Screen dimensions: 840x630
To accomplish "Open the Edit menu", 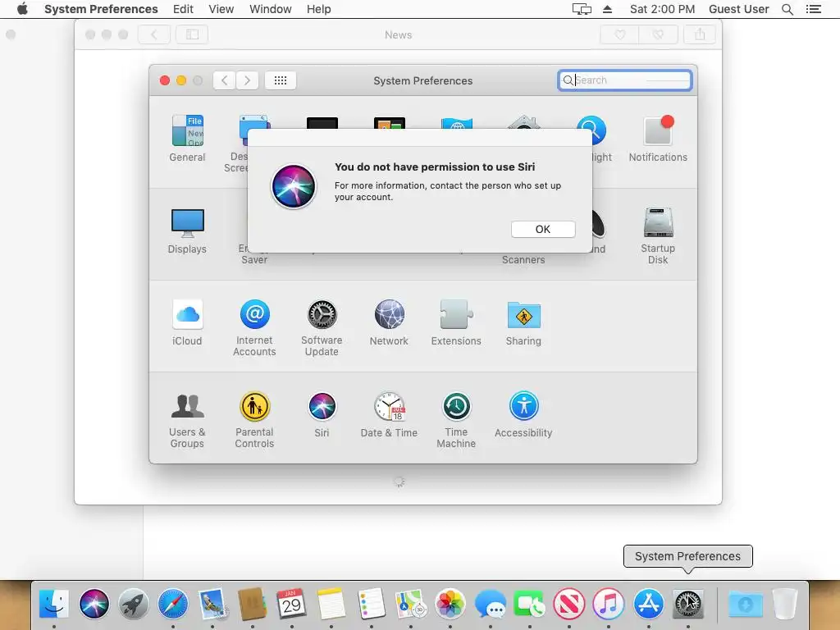I will coord(183,9).
